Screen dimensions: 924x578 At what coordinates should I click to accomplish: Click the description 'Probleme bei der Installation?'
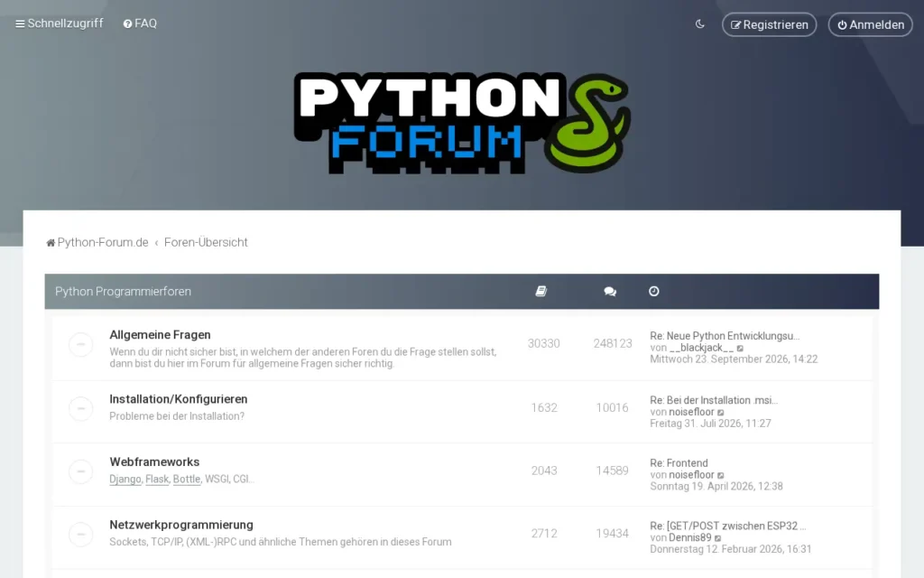click(x=177, y=415)
